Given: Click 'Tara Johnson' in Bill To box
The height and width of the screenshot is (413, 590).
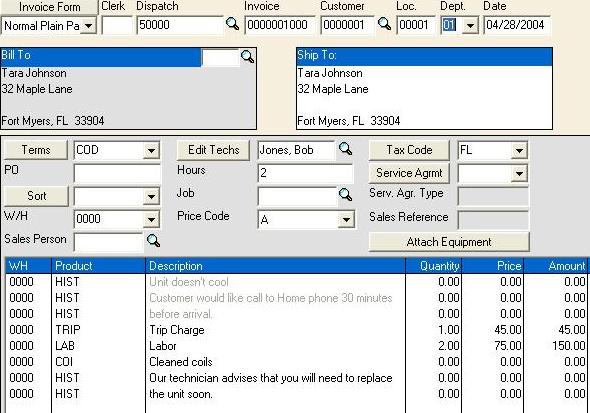Looking at the screenshot, I should point(34,73).
